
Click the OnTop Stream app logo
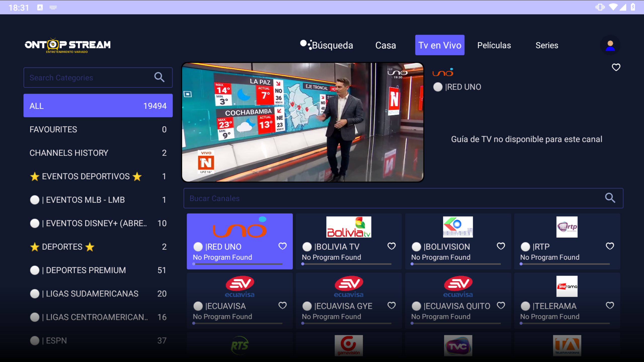pos(67,46)
